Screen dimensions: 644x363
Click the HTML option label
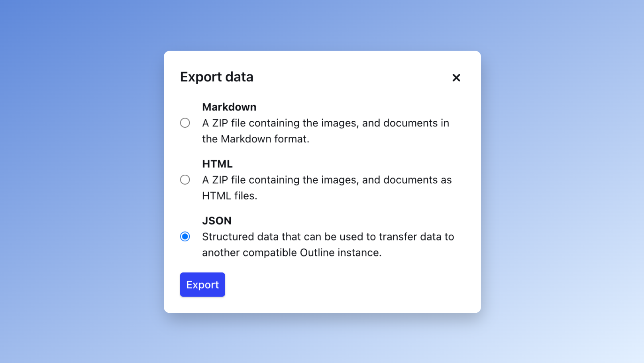[217, 164]
